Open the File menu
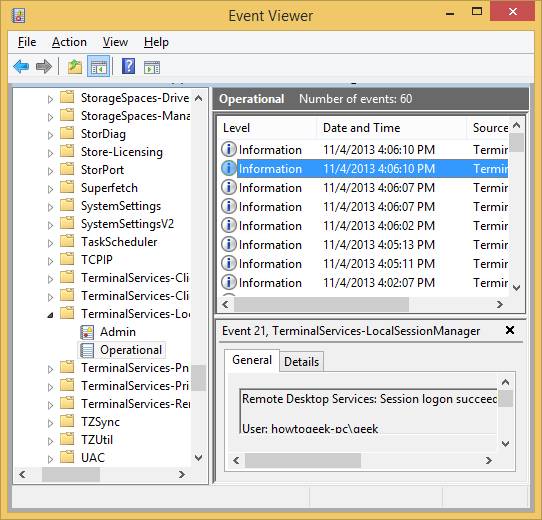542x520 pixels. tap(27, 42)
